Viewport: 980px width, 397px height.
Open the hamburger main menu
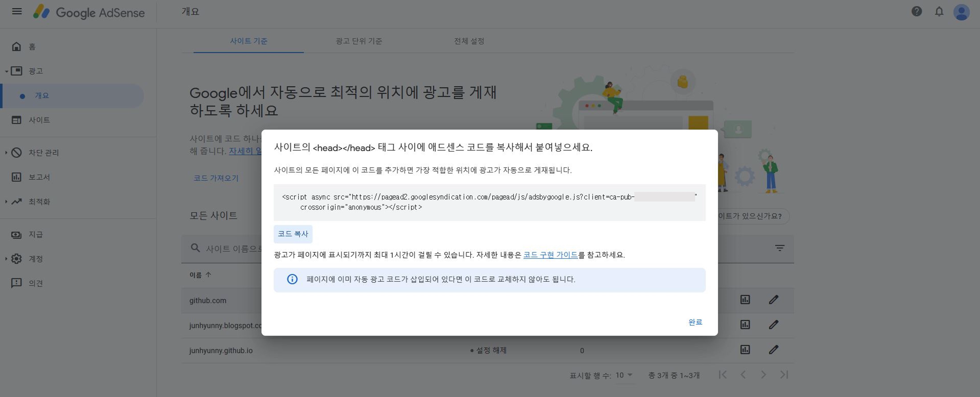point(17,11)
